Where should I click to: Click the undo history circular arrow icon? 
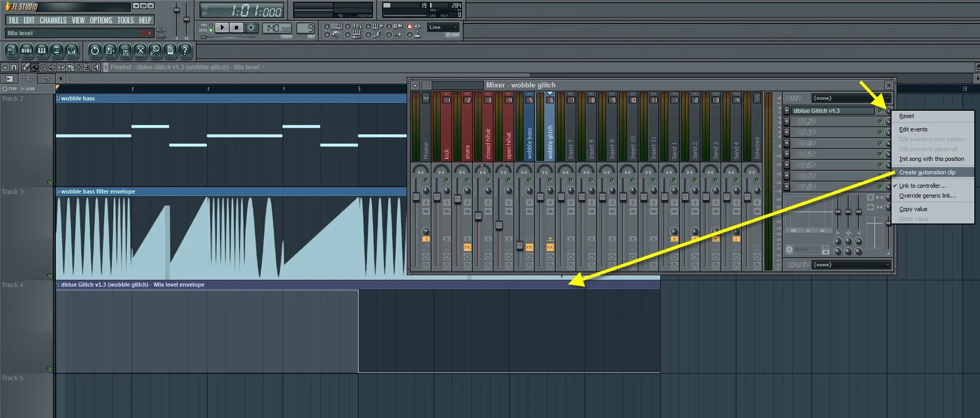pyautogui.click(x=95, y=50)
